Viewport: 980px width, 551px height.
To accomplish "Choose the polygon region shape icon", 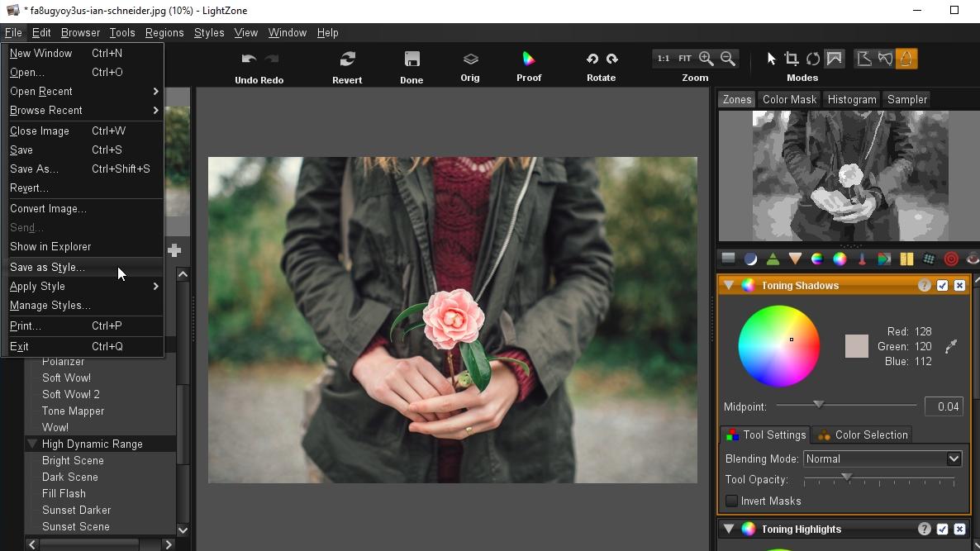I will click(x=863, y=59).
